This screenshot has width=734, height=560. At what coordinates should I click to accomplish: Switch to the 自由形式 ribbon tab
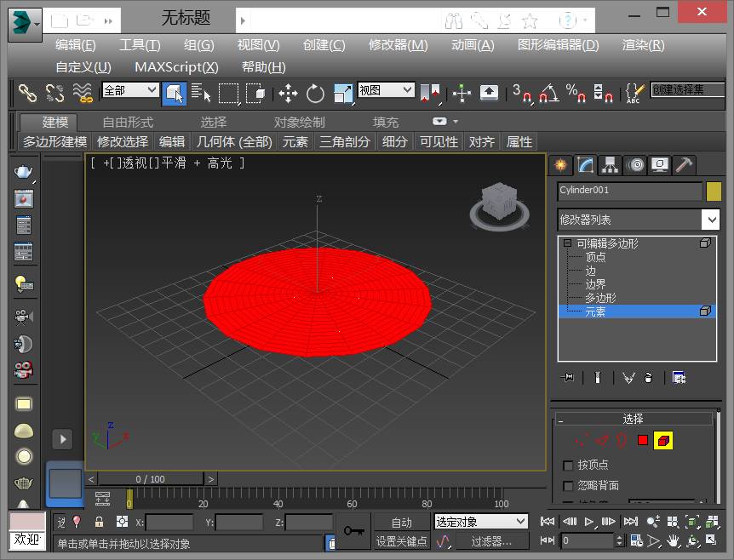(x=128, y=122)
